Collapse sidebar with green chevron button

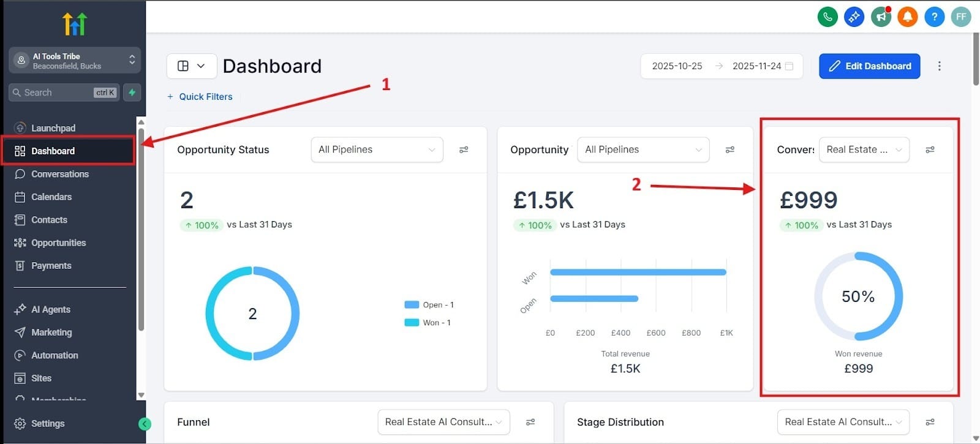pyautogui.click(x=145, y=424)
